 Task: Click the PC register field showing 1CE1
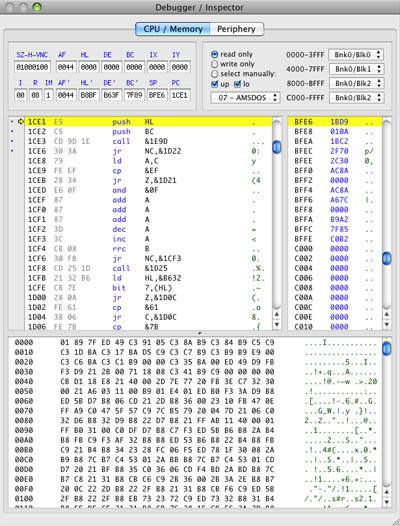180,95
